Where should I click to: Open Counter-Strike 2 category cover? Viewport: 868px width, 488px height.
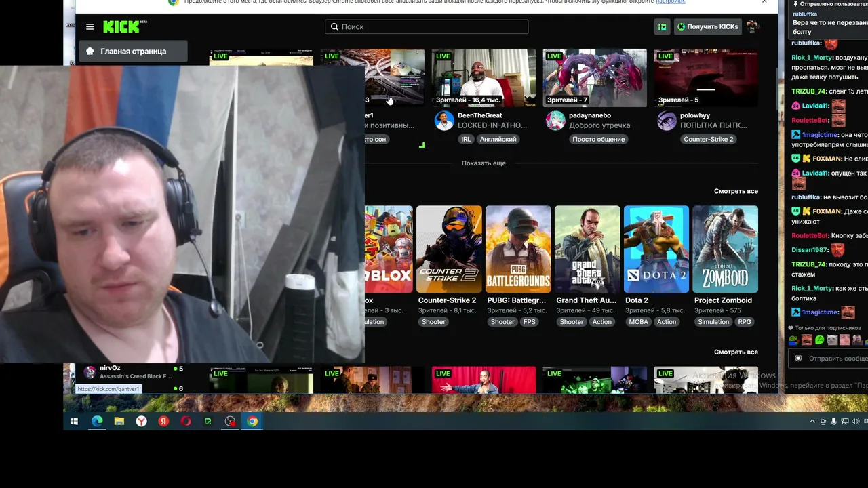coord(449,249)
